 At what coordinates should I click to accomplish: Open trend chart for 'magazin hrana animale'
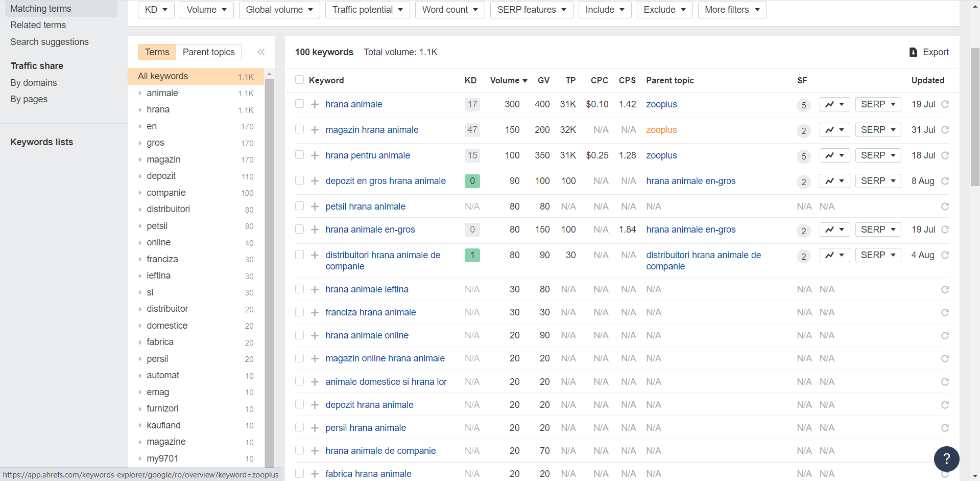[x=834, y=130]
